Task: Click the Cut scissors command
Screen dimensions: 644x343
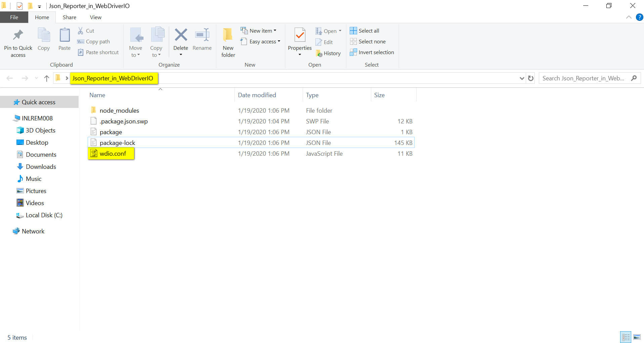Action: [86, 31]
